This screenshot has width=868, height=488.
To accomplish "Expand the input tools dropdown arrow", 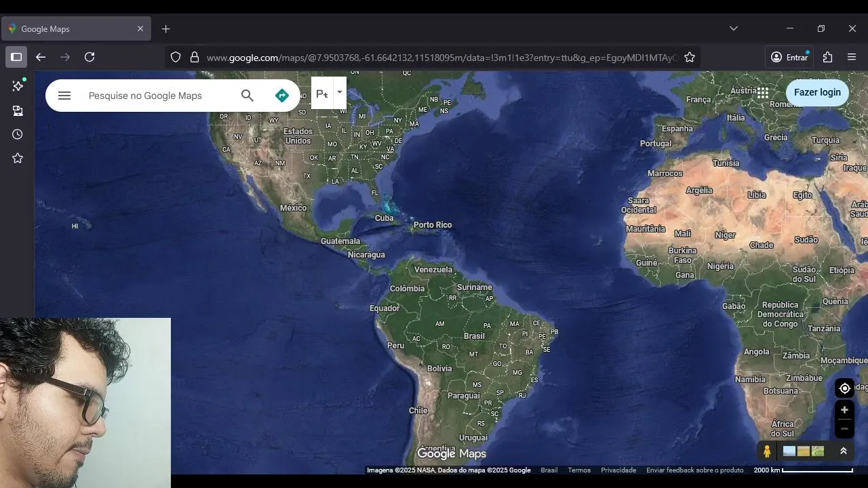I will coord(340,92).
